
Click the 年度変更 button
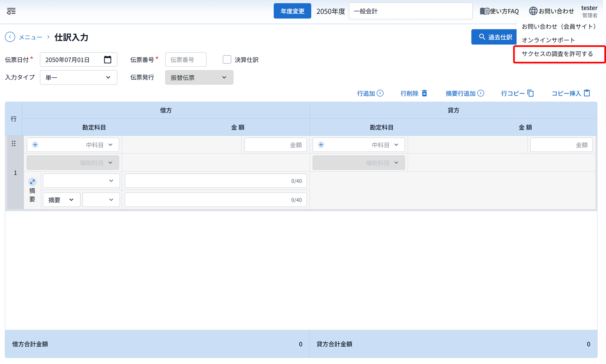tap(292, 11)
